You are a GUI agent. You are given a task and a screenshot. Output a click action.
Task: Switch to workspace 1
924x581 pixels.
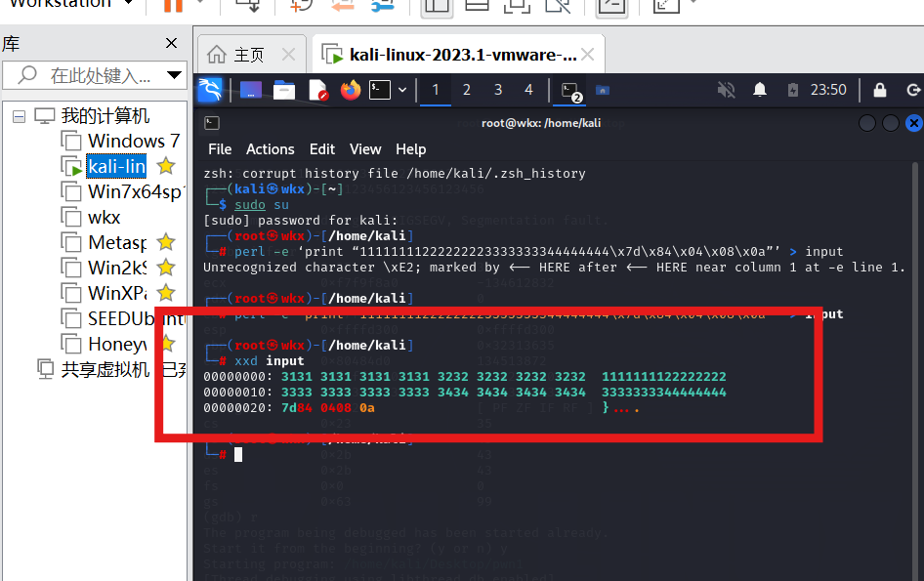tap(436, 90)
